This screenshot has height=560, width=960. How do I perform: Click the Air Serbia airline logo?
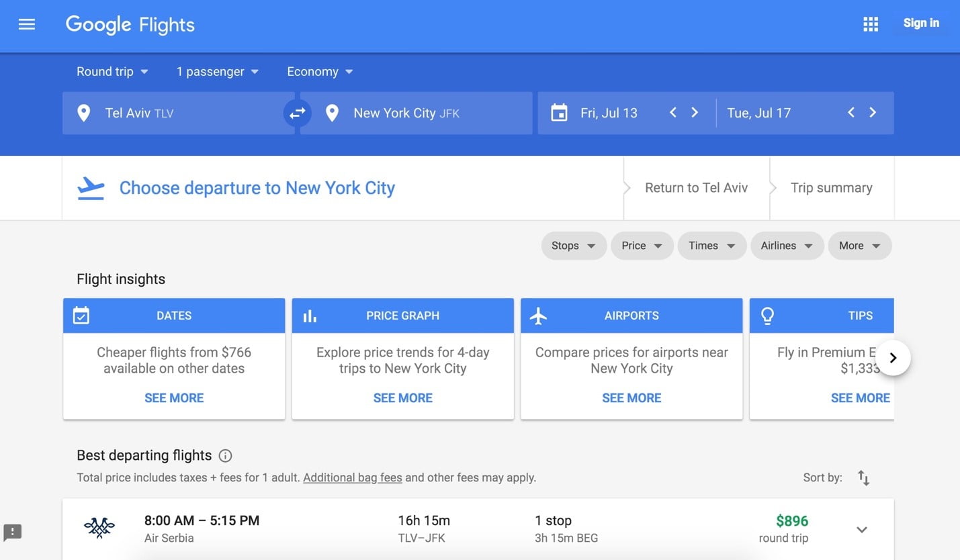click(99, 528)
